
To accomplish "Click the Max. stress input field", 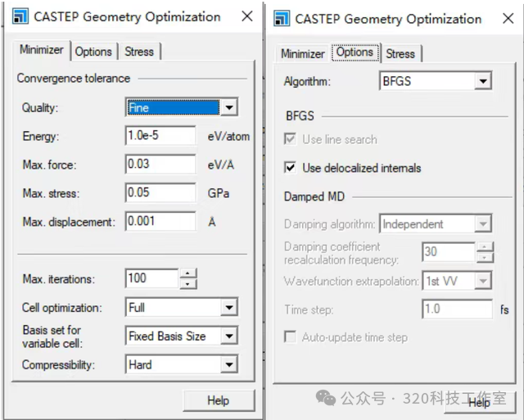I will click(x=160, y=192).
